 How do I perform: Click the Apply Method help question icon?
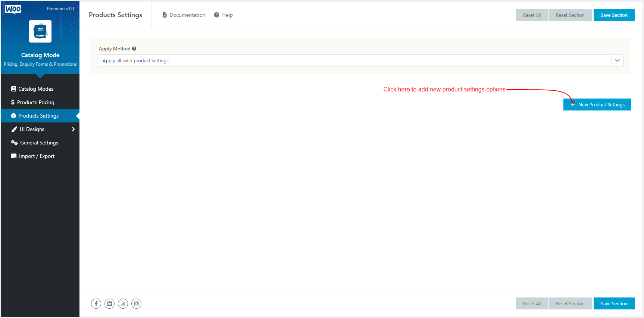134,49
